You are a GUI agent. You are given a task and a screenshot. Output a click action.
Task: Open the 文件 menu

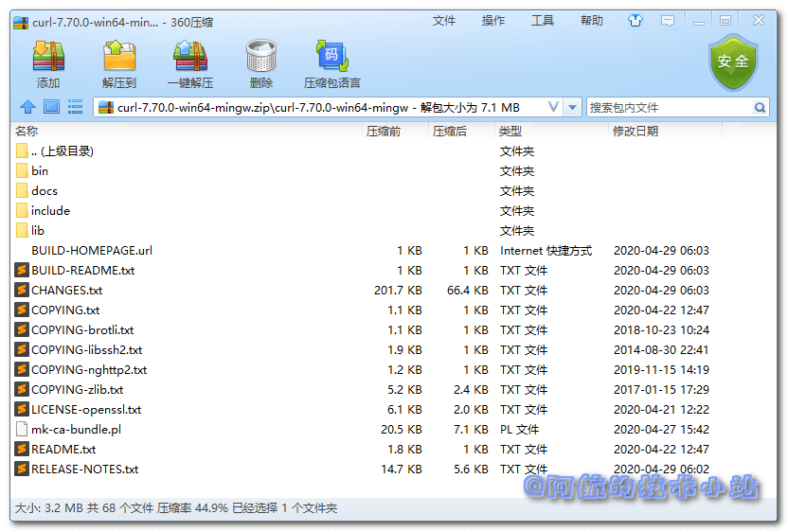[x=444, y=21]
